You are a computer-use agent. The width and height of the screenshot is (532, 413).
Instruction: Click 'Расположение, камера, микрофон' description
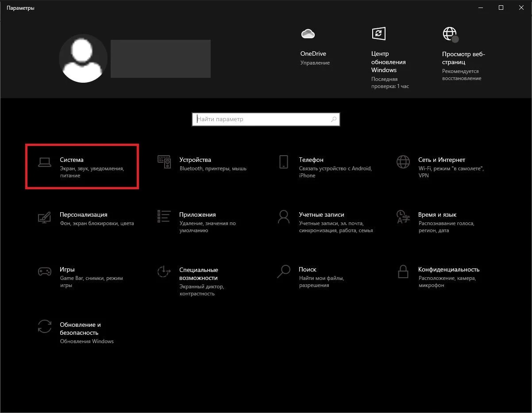pyautogui.click(x=447, y=282)
